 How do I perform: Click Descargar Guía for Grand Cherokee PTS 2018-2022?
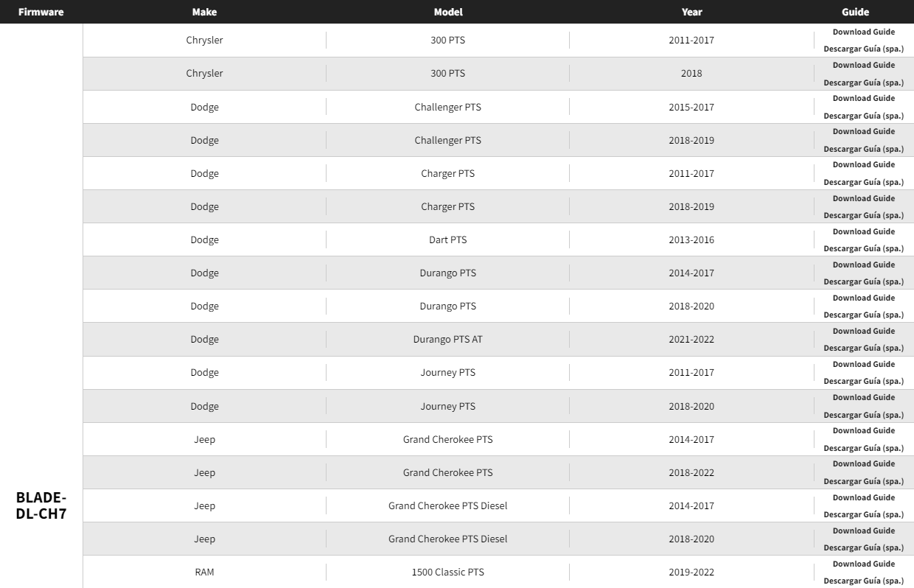tap(863, 481)
